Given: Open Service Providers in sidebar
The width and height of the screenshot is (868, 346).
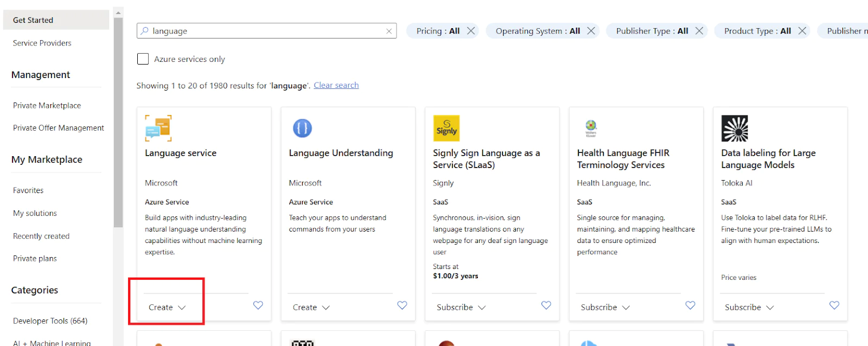Looking at the screenshot, I should (42, 43).
